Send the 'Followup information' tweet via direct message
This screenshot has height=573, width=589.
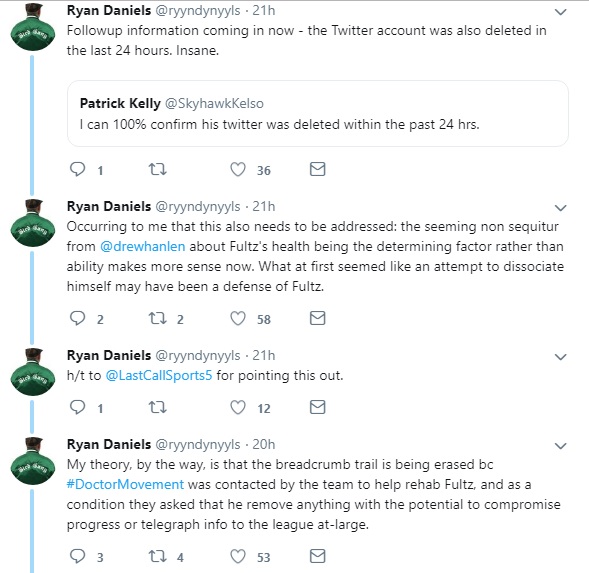click(317, 169)
